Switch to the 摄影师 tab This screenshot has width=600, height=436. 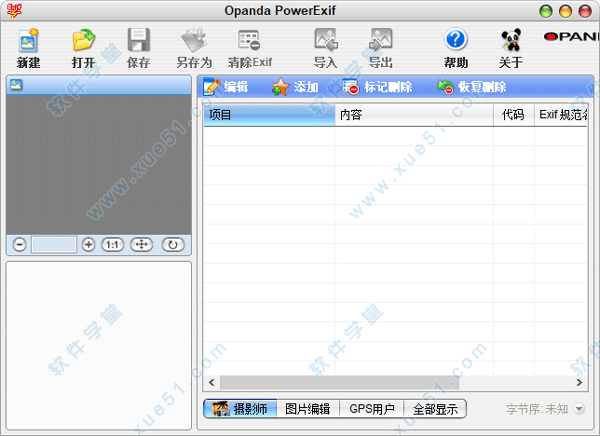[x=240, y=409]
